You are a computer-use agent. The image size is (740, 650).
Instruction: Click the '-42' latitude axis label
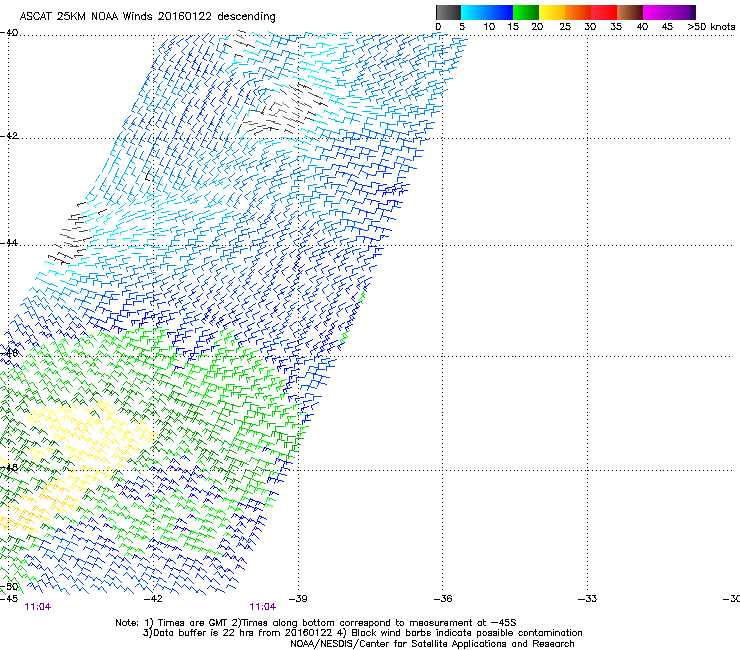point(9,135)
